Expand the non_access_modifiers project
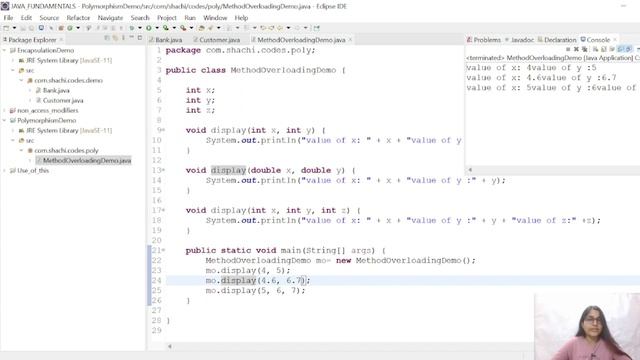This screenshot has width=640, height=360. (x=4, y=110)
